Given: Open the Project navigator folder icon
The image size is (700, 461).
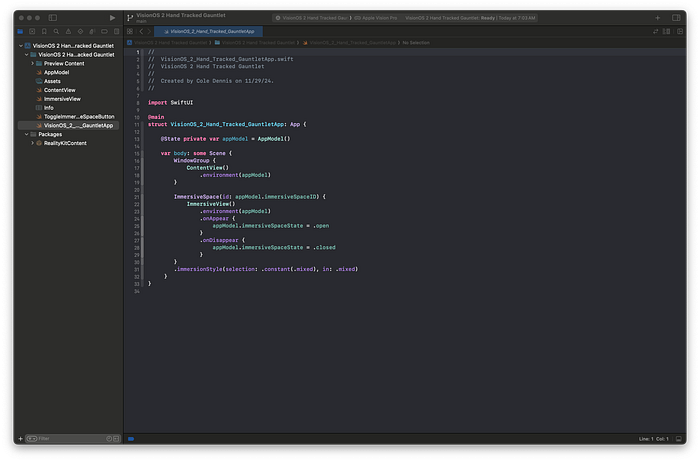Looking at the screenshot, I should coord(20,32).
